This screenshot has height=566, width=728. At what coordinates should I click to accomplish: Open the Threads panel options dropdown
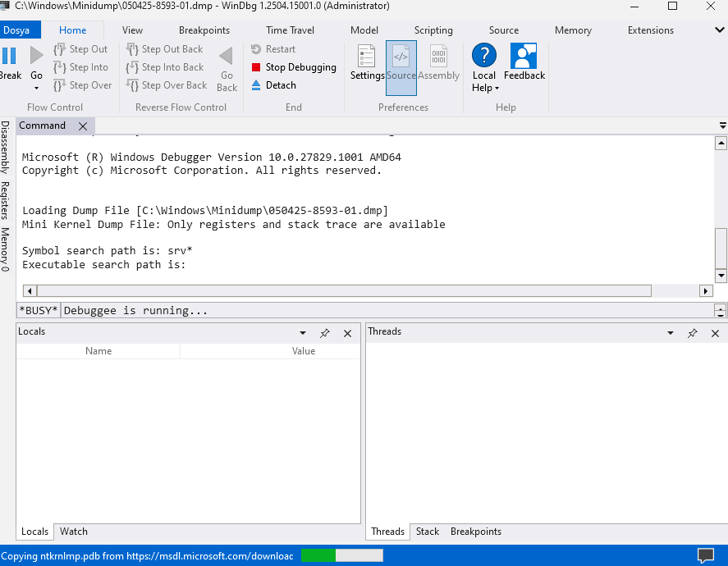[671, 333]
